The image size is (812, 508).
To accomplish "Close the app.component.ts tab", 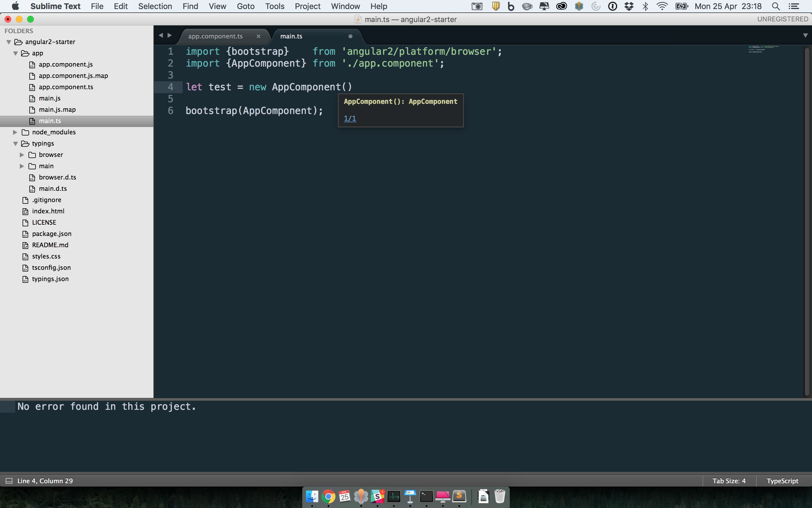I will [x=258, y=36].
